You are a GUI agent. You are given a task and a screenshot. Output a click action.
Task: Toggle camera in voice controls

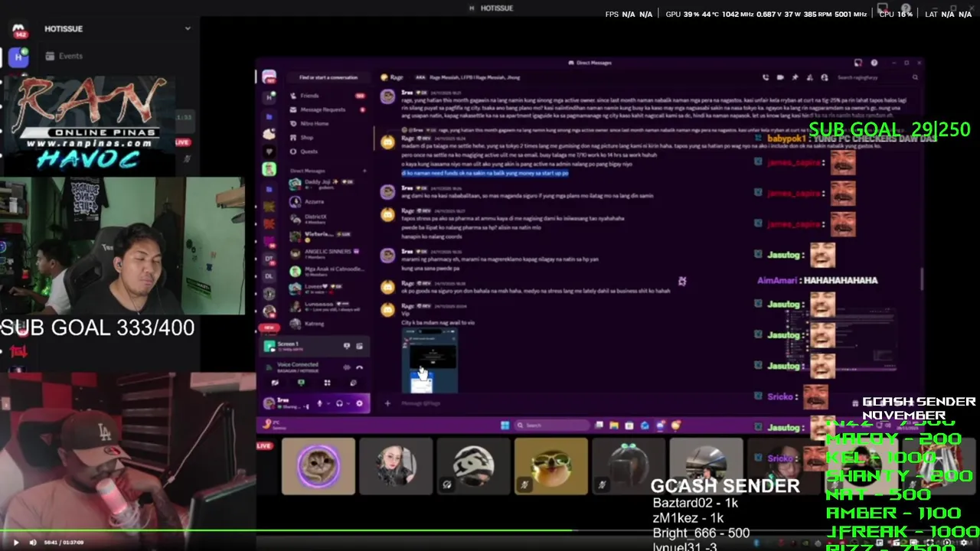coord(275,383)
